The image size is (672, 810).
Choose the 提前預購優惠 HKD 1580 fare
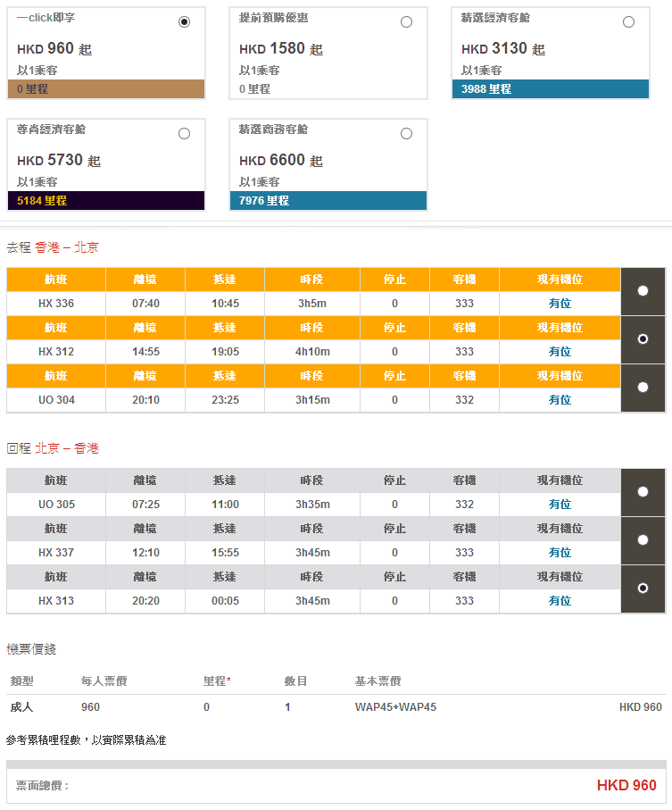406,22
